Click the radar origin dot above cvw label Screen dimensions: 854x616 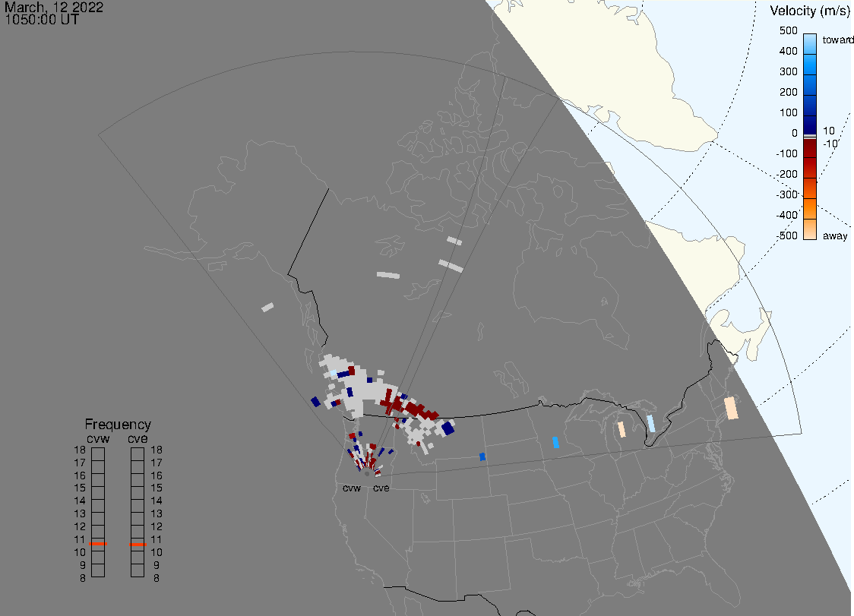click(367, 474)
